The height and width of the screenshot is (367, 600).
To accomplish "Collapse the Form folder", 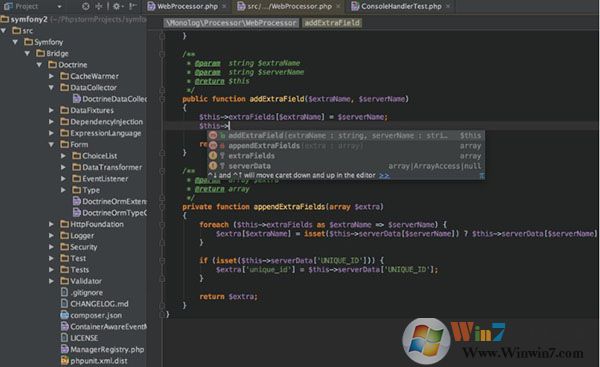I will coord(51,145).
